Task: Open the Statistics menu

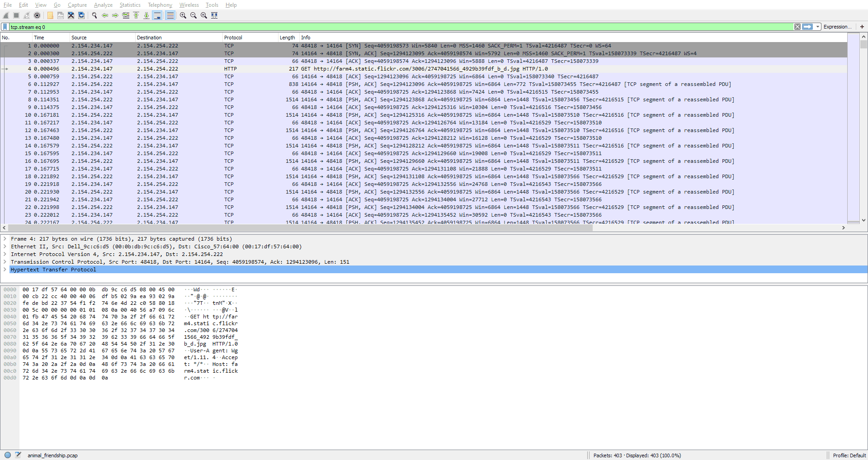Action: [130, 5]
